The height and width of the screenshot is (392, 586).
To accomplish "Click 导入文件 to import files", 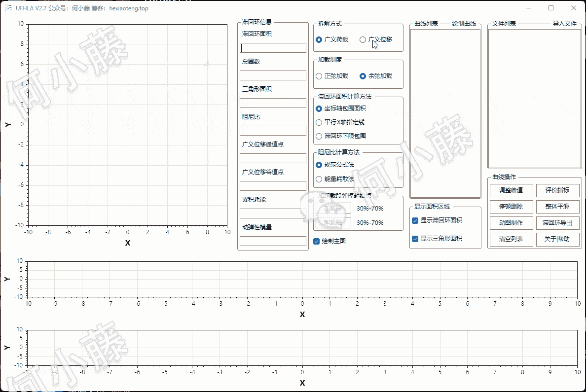I will pos(564,24).
